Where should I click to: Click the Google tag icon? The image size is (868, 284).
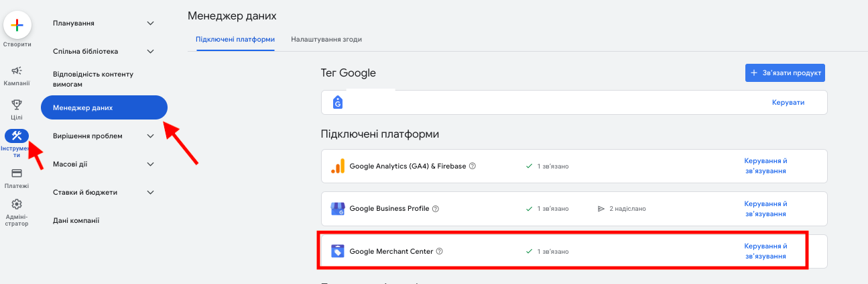pos(338,103)
